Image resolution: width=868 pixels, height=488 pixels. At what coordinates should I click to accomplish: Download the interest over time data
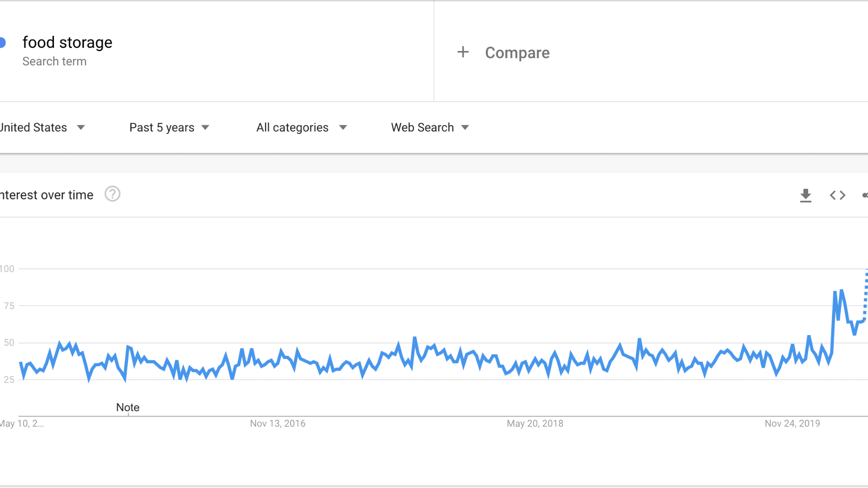click(805, 195)
